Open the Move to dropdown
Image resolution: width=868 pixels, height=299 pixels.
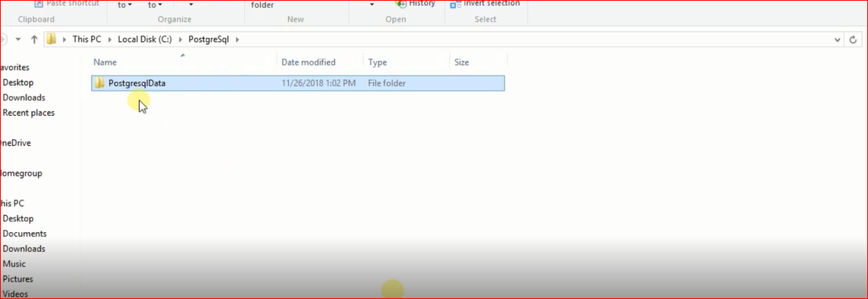coord(125,5)
